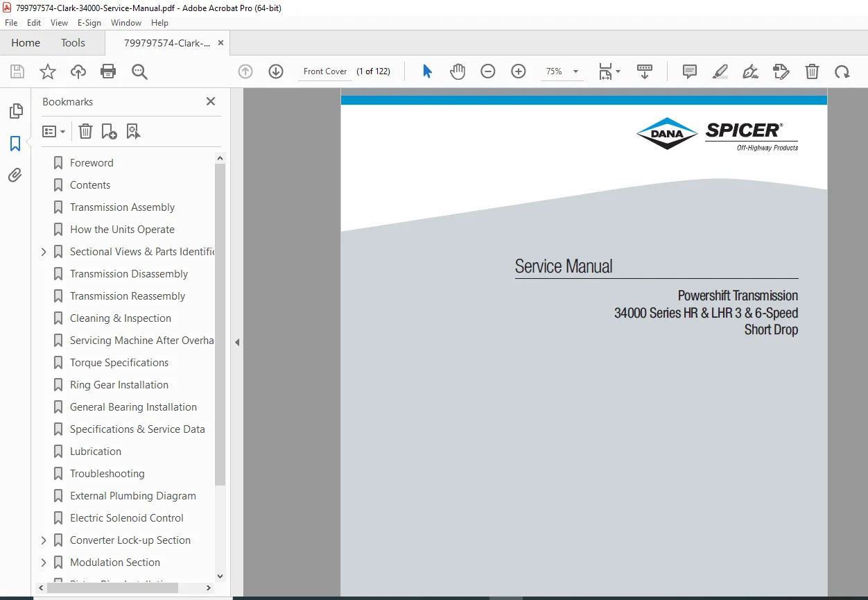The height and width of the screenshot is (600, 868).
Task: Zoom out with the minus icon
Action: tap(488, 71)
